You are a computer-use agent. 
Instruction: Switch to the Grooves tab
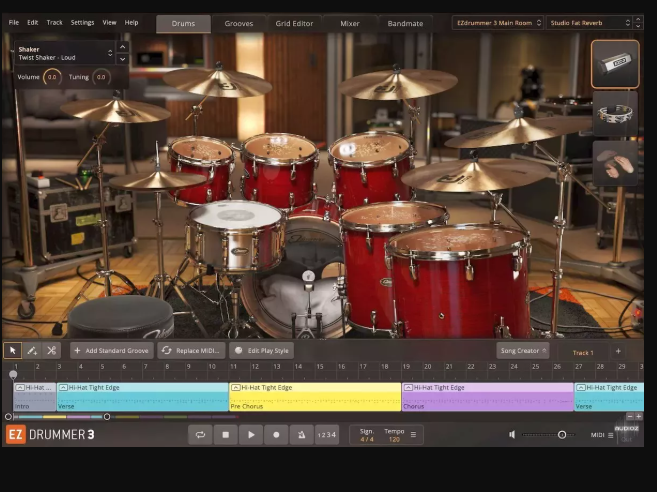point(239,23)
